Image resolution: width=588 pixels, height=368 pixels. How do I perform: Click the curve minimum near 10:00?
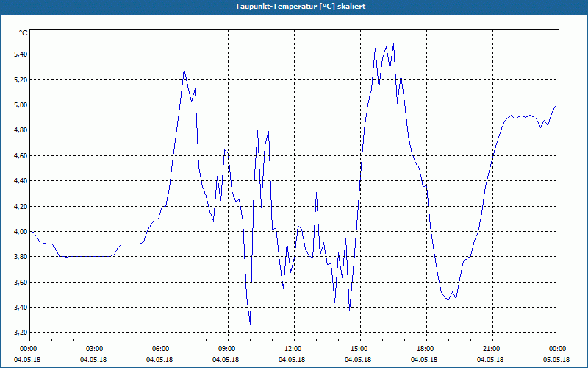pyautogui.click(x=250, y=325)
